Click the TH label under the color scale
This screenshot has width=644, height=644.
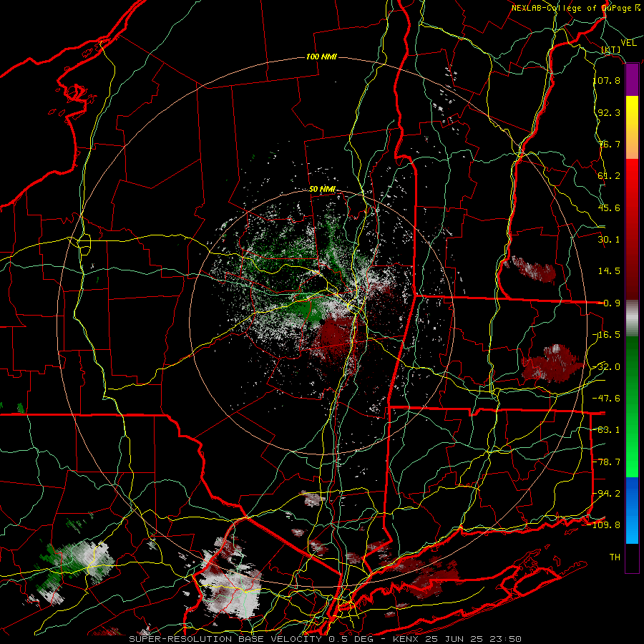tap(615, 557)
